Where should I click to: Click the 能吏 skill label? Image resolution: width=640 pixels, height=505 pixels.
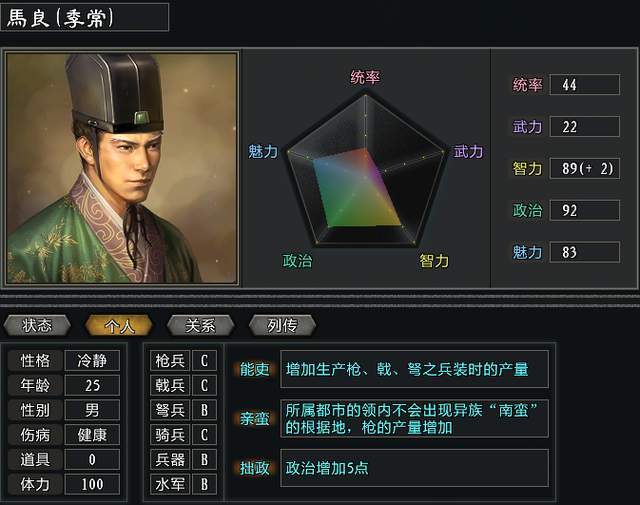255,369
